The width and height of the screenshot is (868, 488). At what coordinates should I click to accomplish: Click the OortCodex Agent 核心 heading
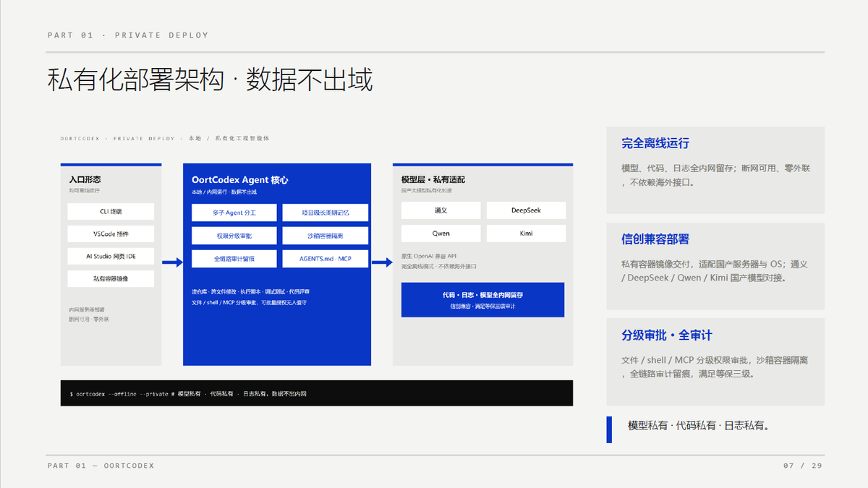240,180
